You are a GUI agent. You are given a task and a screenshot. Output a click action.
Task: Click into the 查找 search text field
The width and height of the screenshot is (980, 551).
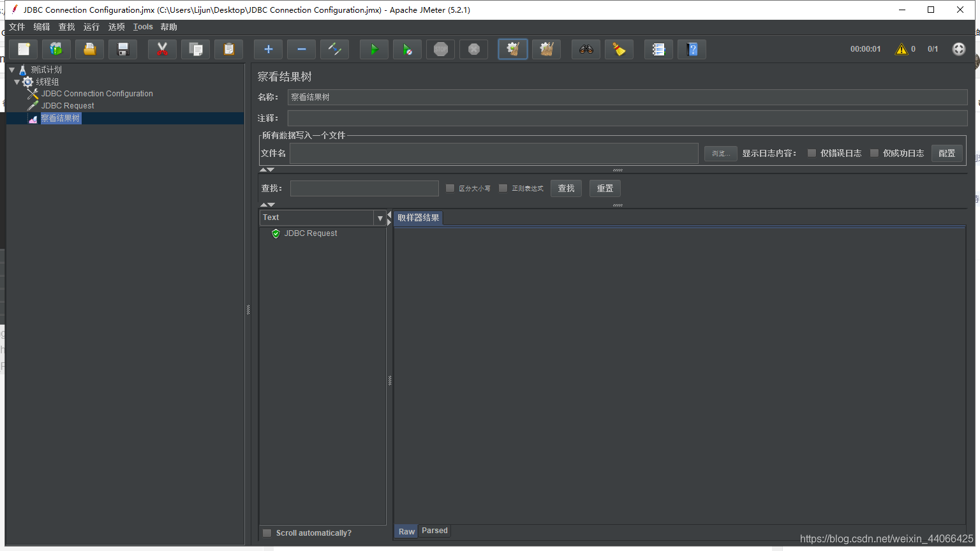tap(364, 188)
